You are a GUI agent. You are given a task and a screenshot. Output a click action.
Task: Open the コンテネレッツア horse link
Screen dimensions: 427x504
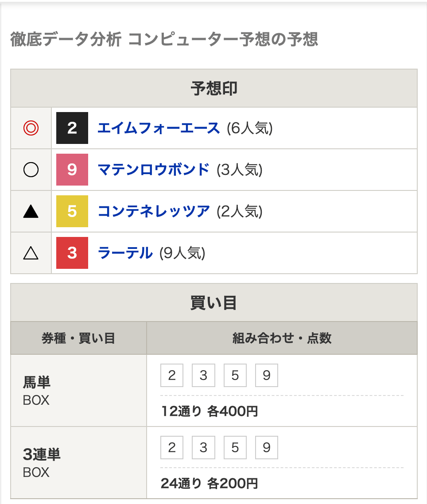tap(154, 211)
